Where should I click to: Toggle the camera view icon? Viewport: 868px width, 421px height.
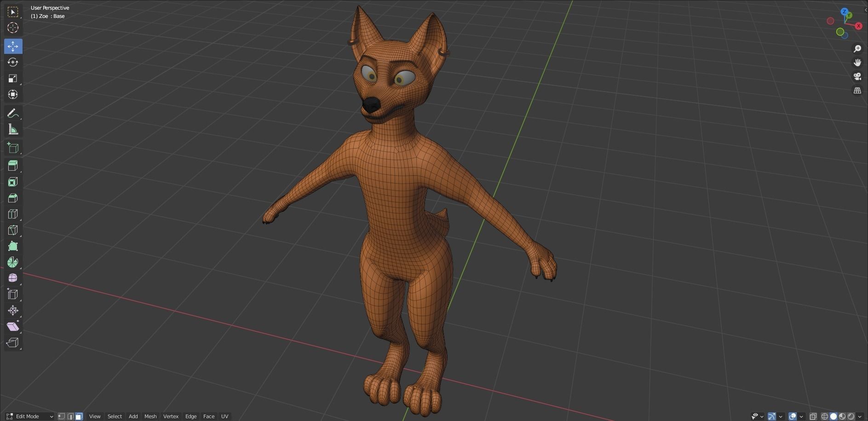point(857,76)
